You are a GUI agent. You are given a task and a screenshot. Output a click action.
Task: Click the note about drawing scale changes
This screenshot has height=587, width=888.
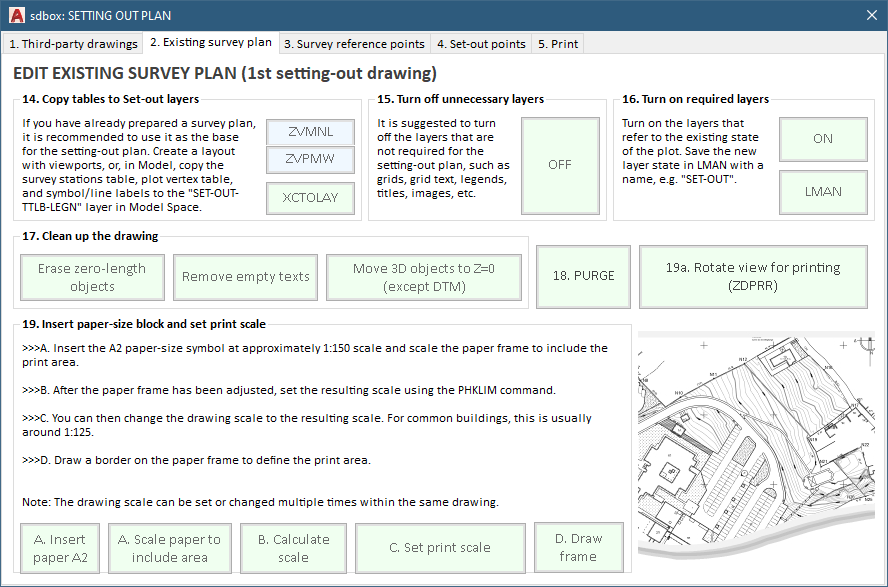[261, 502]
